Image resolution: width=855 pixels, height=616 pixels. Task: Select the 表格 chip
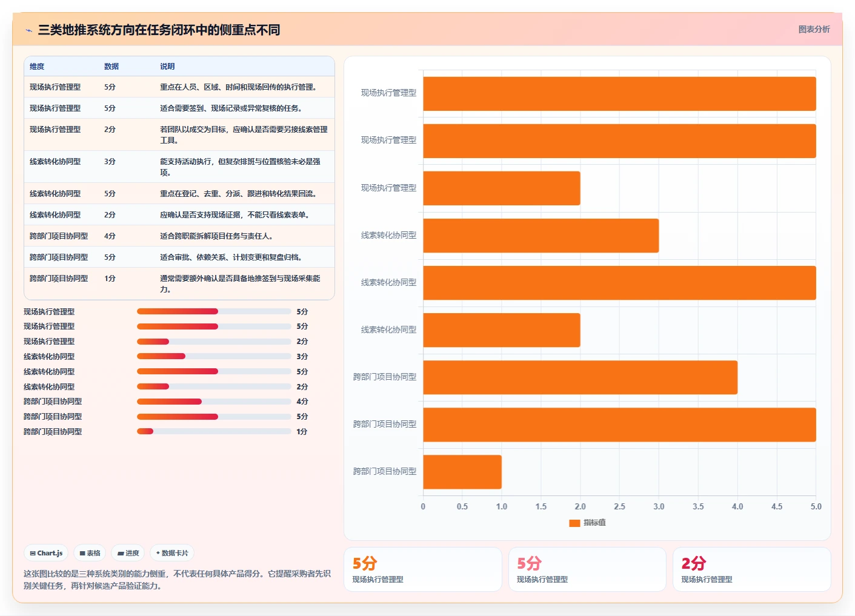[90, 553]
